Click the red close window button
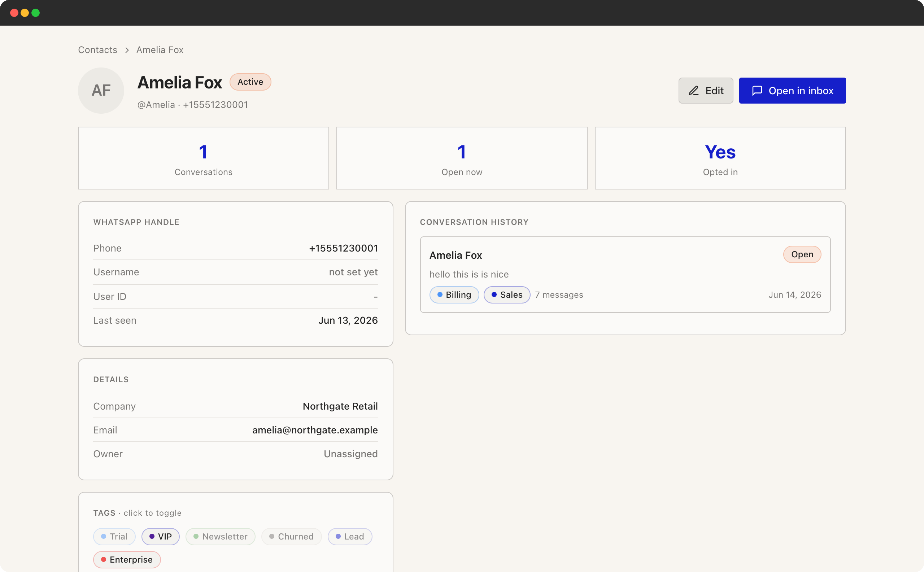The width and height of the screenshot is (924, 572). 14,13
